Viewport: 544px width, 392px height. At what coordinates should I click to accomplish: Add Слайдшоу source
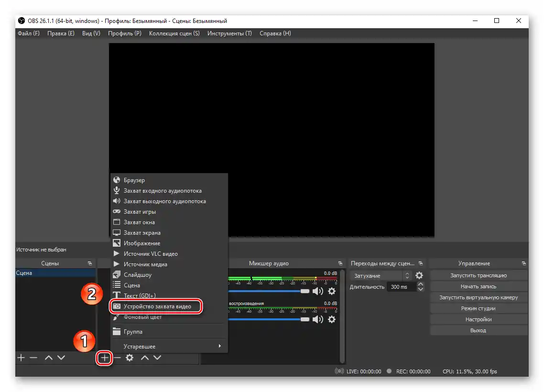169,275
